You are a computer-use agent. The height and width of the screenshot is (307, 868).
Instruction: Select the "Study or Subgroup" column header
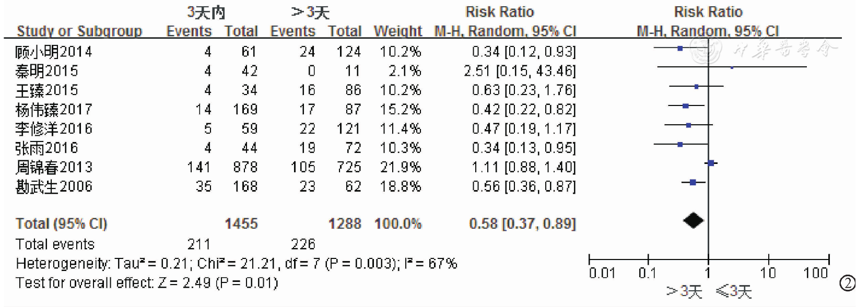click(79, 31)
